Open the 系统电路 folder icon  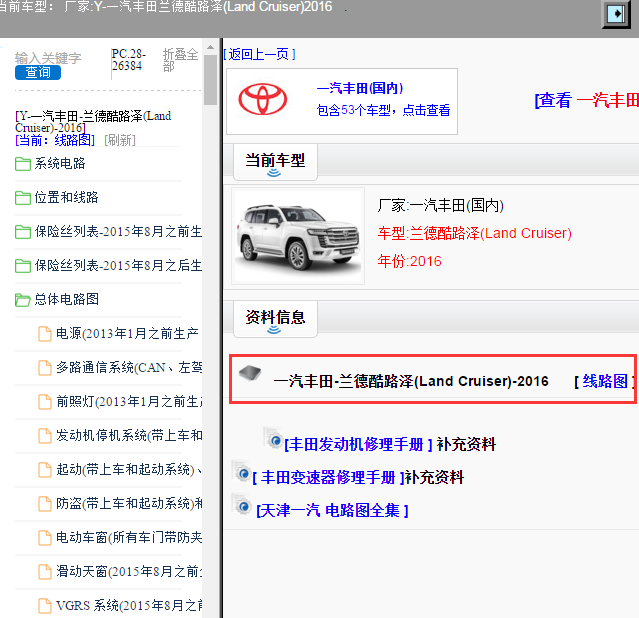[x=23, y=164]
